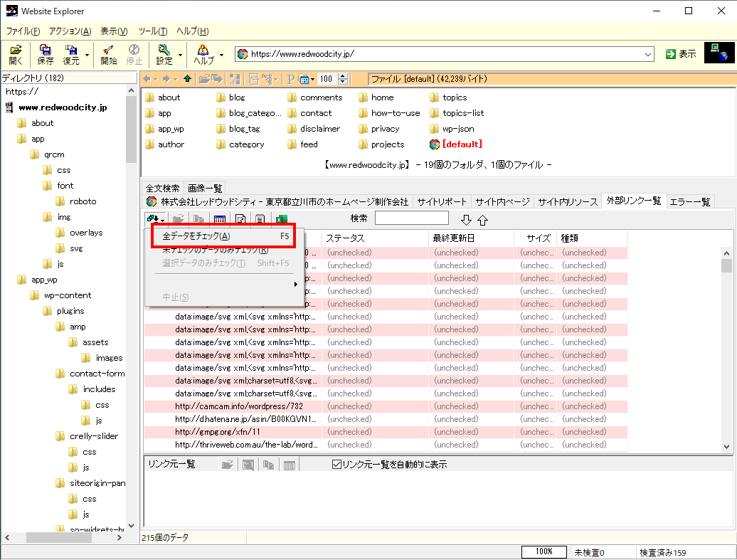Click the directory tree horizontal scrollbar
Image resolution: width=737 pixels, height=560 pixels.
click(x=63, y=537)
